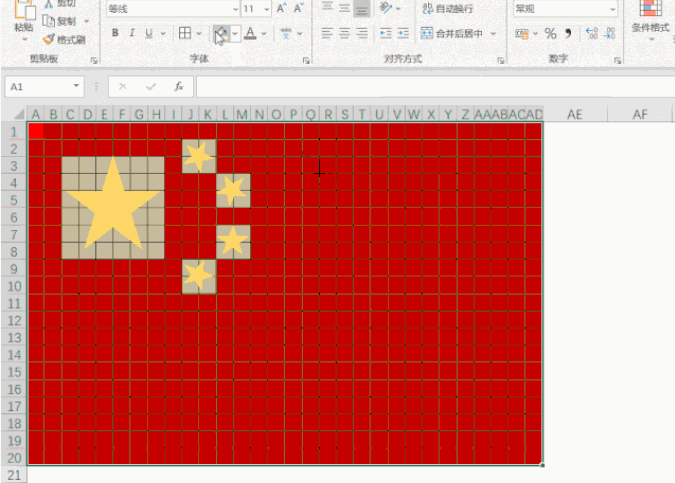This screenshot has width=675, height=483.
Task: Select column Q header
Action: pyautogui.click(x=310, y=114)
